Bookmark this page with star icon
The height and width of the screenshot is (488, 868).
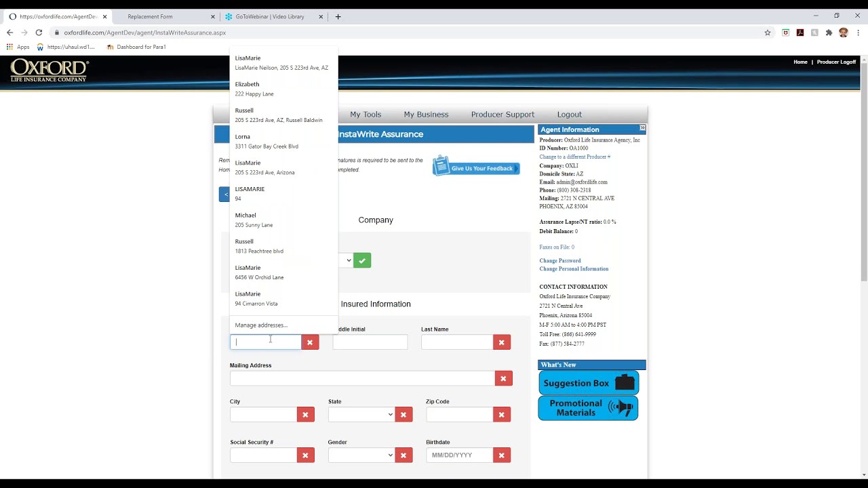[x=768, y=33]
